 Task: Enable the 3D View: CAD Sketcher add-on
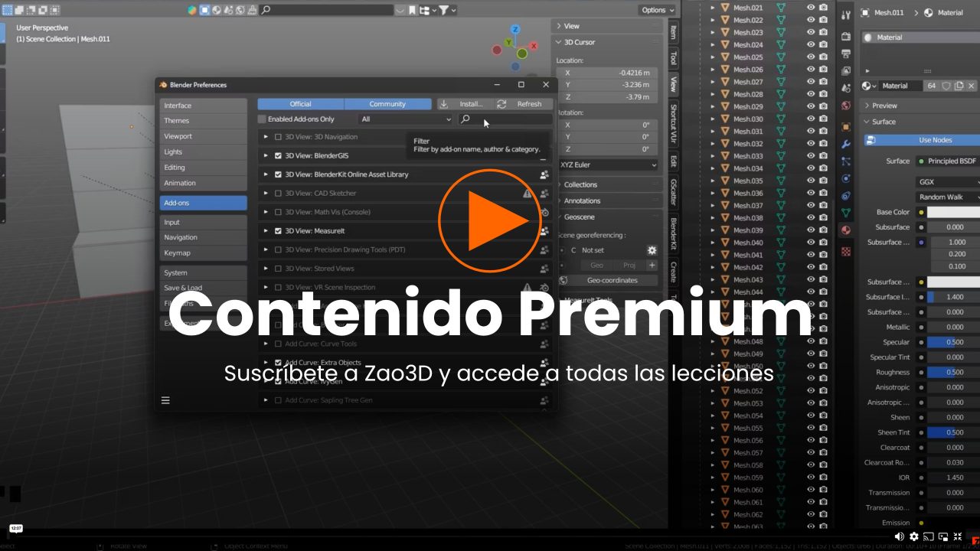pos(278,194)
